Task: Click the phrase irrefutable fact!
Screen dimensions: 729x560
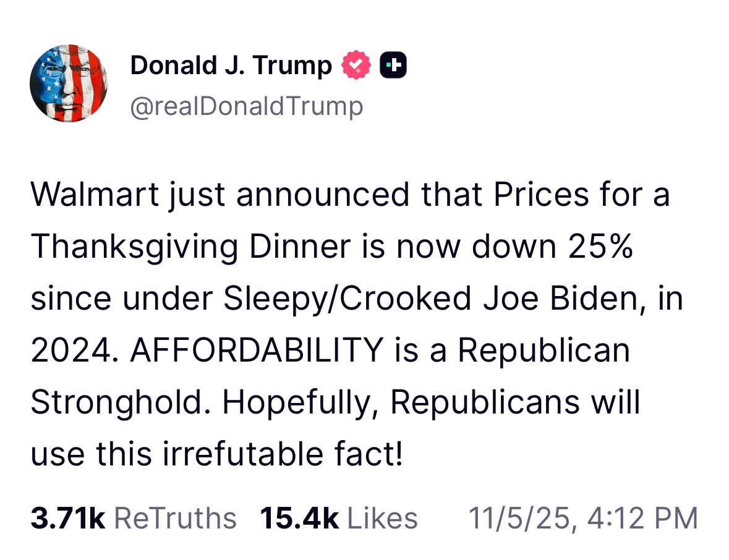Action: point(283,454)
